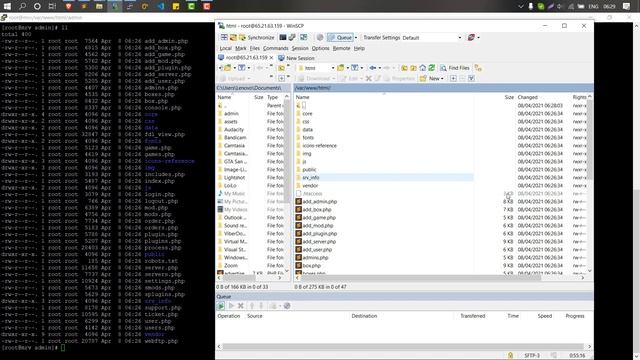Click the local panel open directory icon
Viewport: 640px width, 360px height.
[x=227, y=68]
